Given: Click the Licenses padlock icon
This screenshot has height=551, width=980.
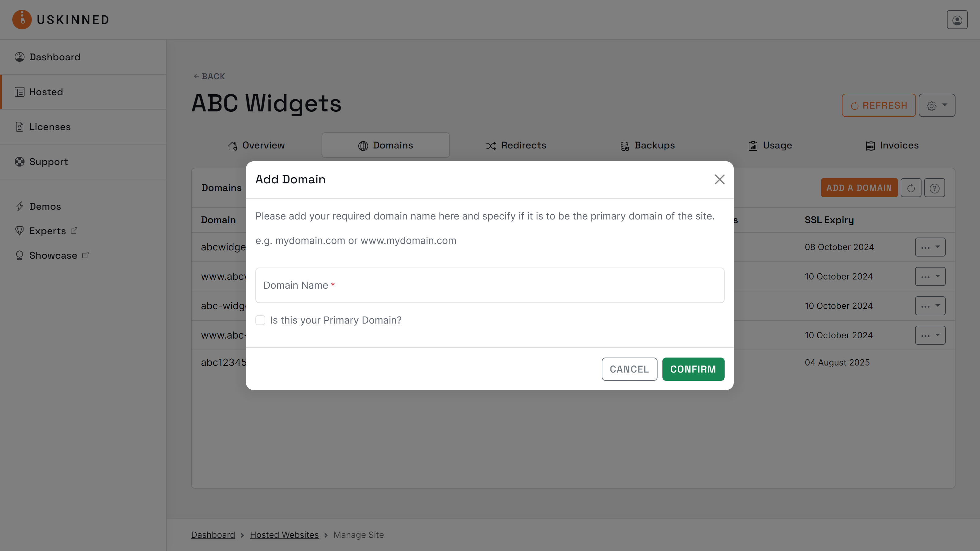Looking at the screenshot, I should (x=19, y=127).
